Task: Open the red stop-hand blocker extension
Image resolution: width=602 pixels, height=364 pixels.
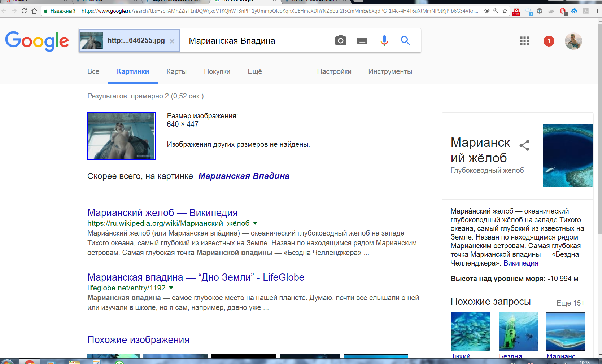Action: (x=563, y=12)
